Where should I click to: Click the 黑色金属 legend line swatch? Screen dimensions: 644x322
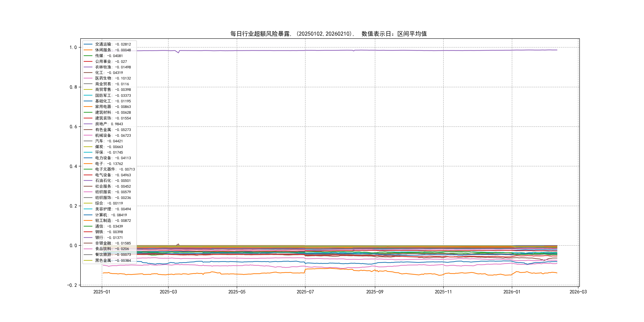click(88, 261)
